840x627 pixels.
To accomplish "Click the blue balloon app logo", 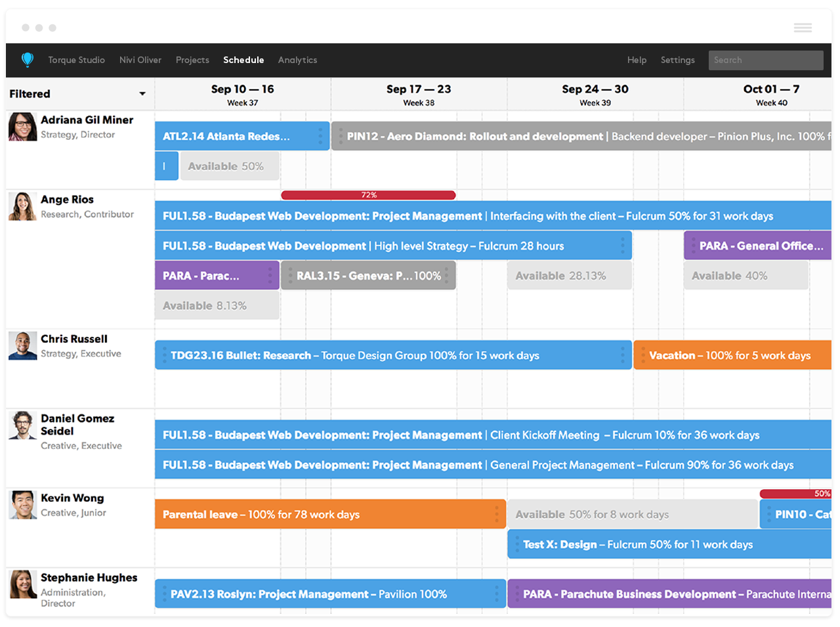I will pyautogui.click(x=28, y=60).
